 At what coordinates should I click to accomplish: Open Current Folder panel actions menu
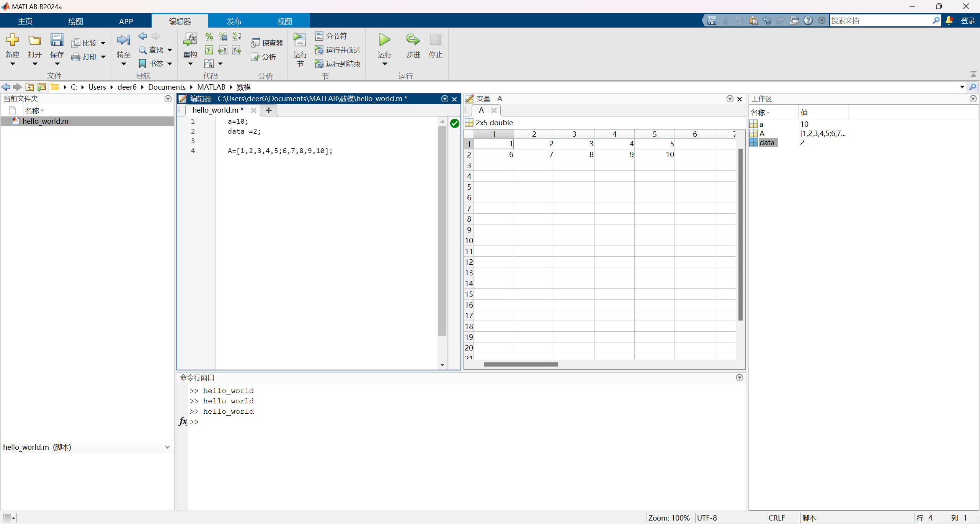tap(168, 99)
